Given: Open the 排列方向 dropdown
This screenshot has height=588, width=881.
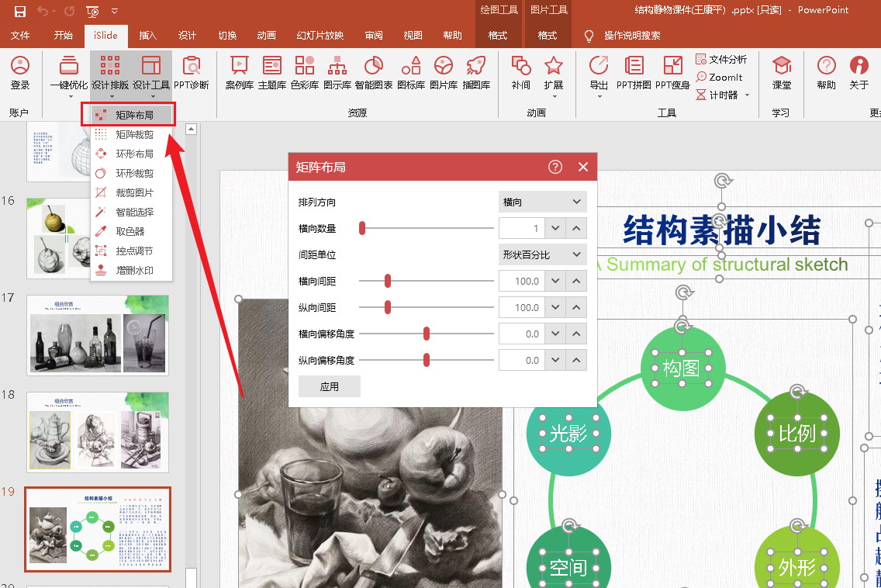Looking at the screenshot, I should tap(542, 202).
